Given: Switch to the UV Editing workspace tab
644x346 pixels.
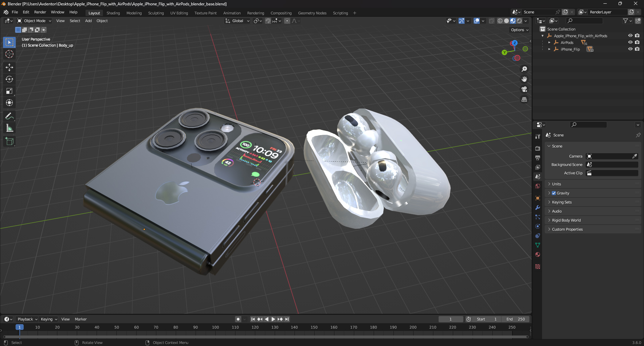Looking at the screenshot, I should tap(179, 13).
